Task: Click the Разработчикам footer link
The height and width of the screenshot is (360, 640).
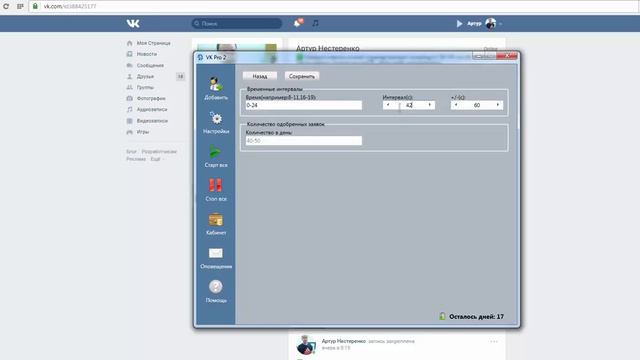Action: 159,151
